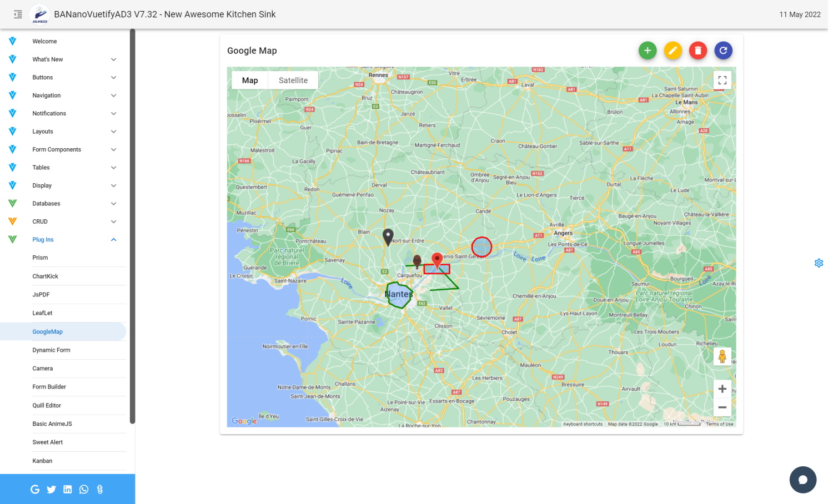Switch to Satellite view tab
833x504 pixels.
click(x=293, y=80)
